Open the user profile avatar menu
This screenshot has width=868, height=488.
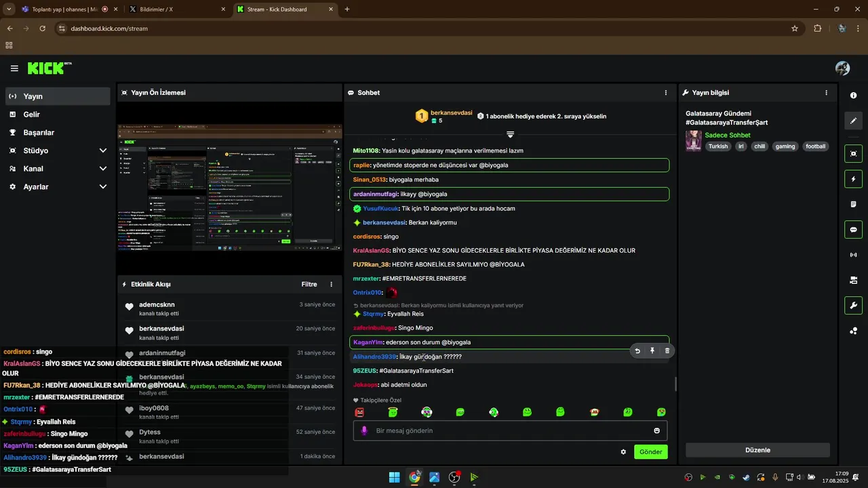[x=842, y=68]
